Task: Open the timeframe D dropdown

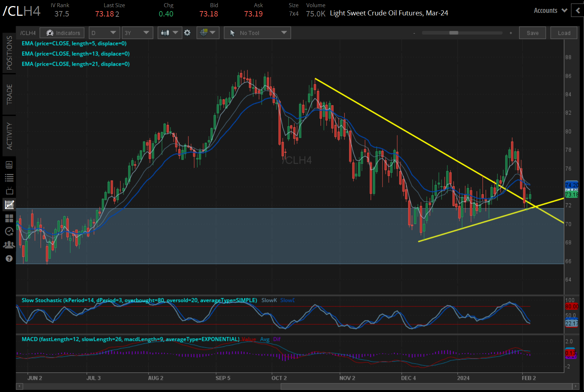Action: click(104, 33)
